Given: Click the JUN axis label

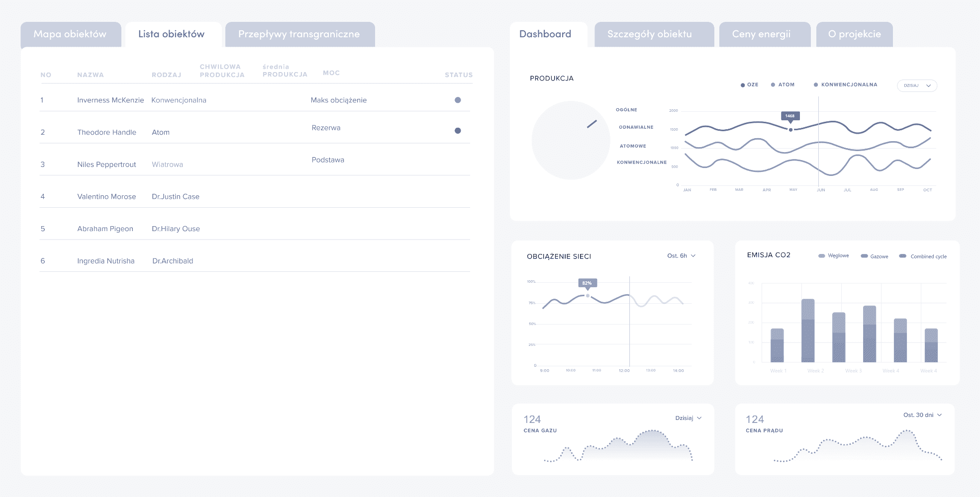Looking at the screenshot, I should pyautogui.click(x=821, y=190).
